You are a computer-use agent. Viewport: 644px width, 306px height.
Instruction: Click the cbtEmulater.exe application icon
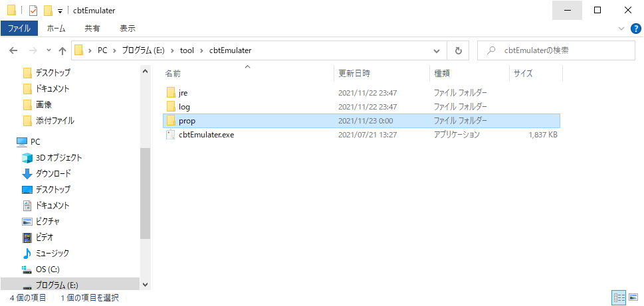point(171,135)
